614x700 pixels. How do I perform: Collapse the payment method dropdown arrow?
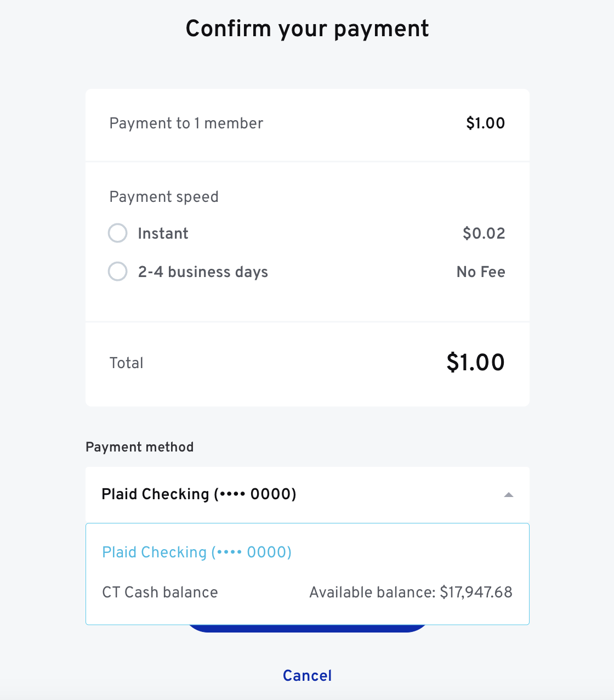pos(508,495)
